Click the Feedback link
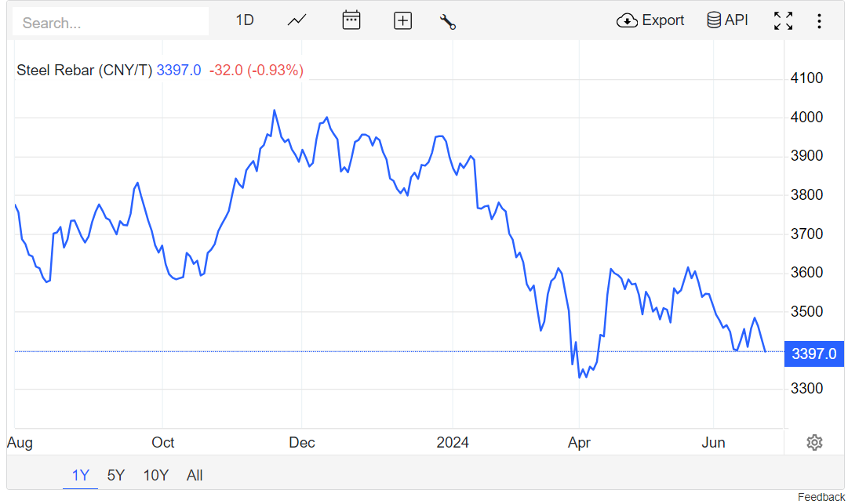 [x=821, y=497]
